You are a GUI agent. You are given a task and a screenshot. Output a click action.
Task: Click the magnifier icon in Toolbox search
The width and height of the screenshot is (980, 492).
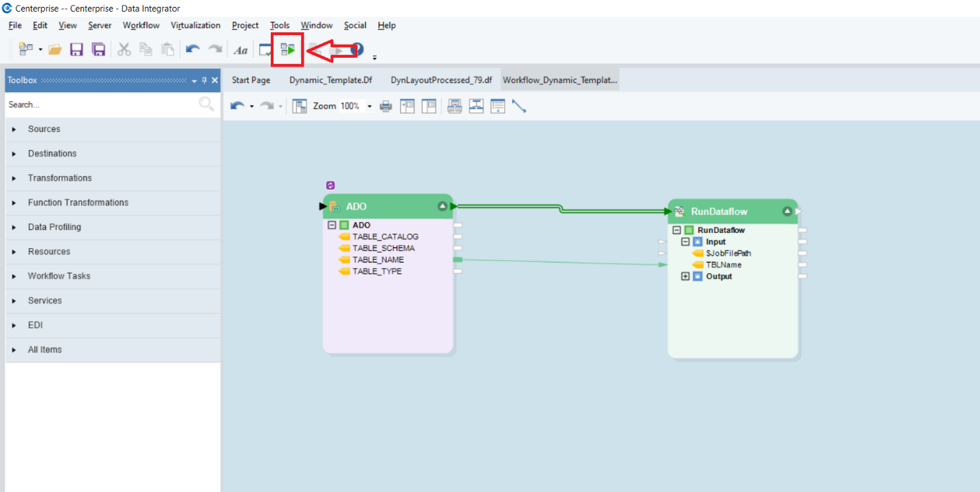[x=205, y=104]
